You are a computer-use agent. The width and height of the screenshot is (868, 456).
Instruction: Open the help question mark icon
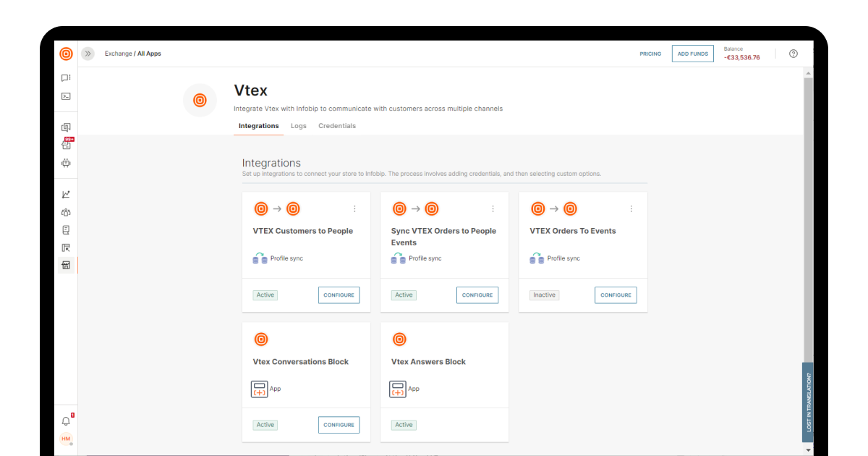click(x=793, y=54)
